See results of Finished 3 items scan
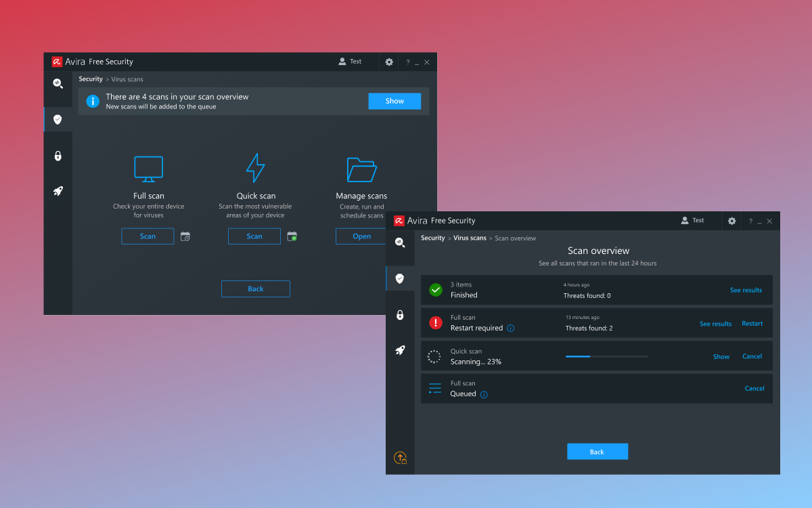812x508 pixels. [x=746, y=290]
